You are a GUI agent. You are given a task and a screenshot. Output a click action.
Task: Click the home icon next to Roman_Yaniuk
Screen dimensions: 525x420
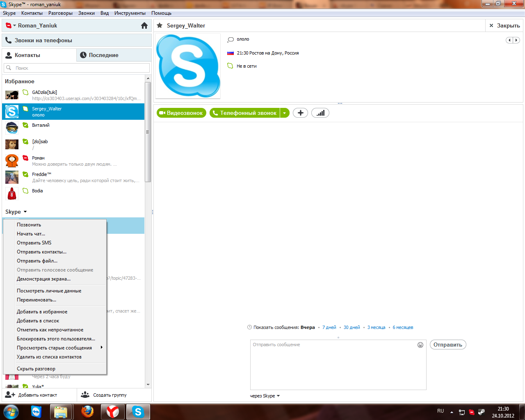(144, 25)
